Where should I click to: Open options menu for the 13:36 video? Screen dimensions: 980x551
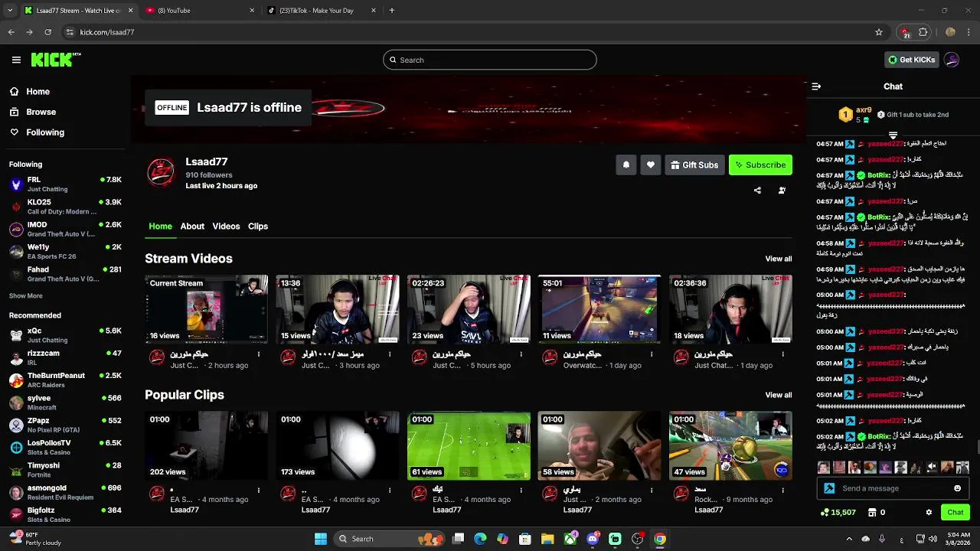(390, 354)
